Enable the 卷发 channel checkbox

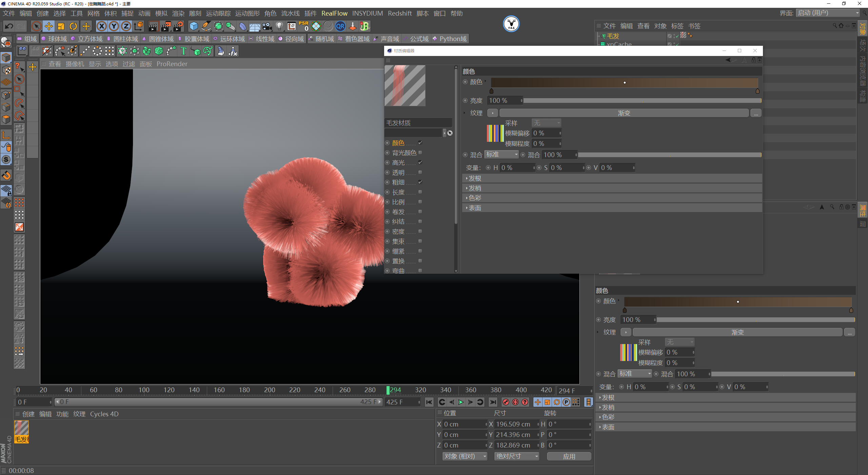420,212
